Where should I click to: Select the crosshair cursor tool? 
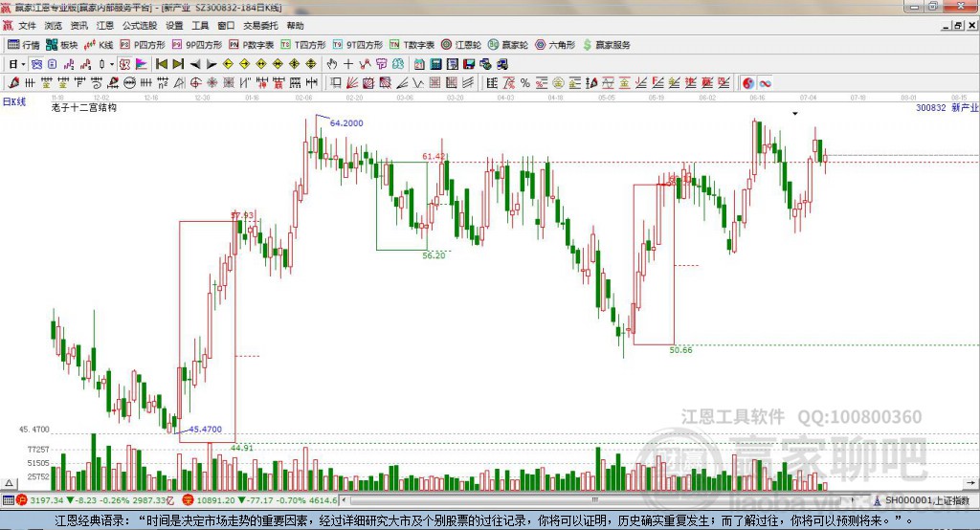point(348,64)
